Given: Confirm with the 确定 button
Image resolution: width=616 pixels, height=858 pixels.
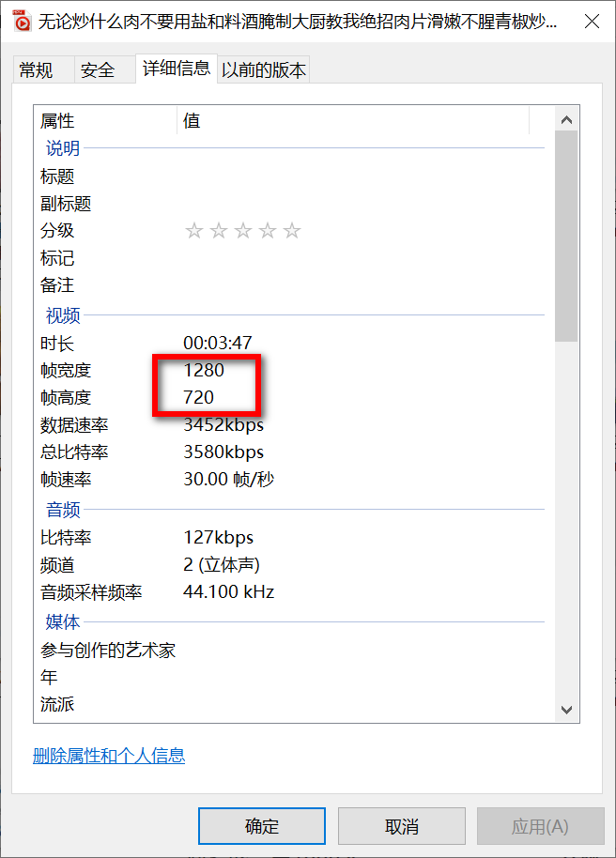Looking at the screenshot, I should pos(262,826).
